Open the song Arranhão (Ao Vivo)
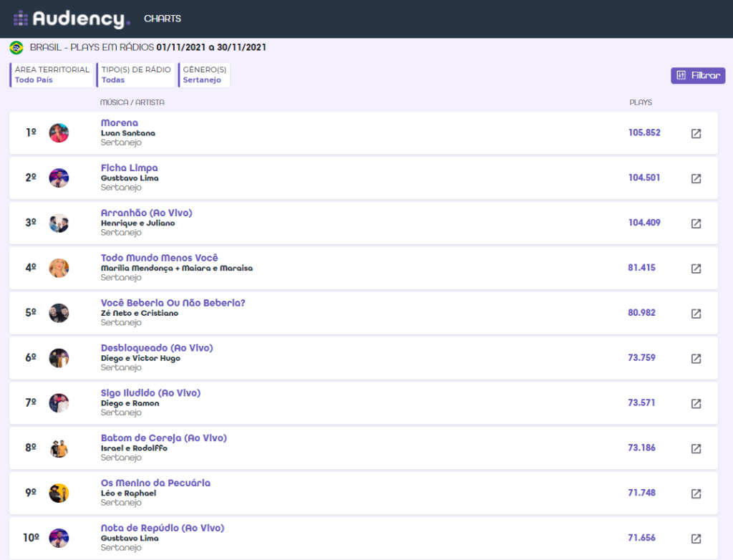The image size is (733, 560). pos(146,213)
